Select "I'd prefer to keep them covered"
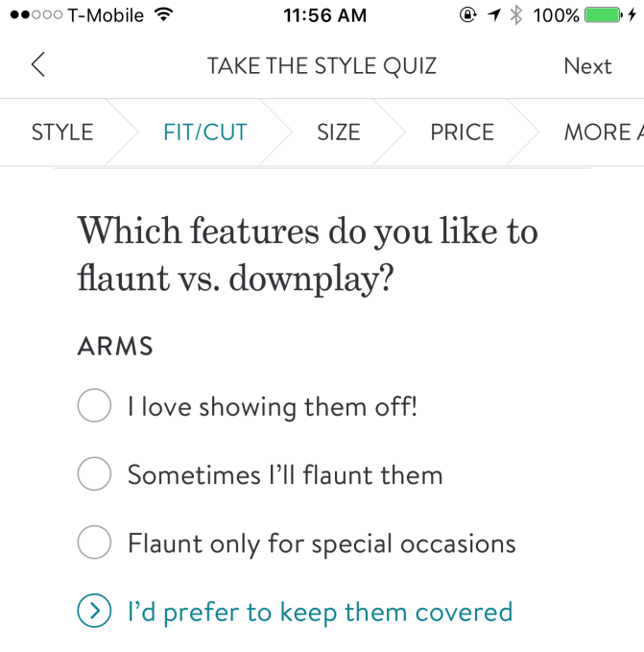644x652 pixels. pyautogui.click(x=94, y=612)
